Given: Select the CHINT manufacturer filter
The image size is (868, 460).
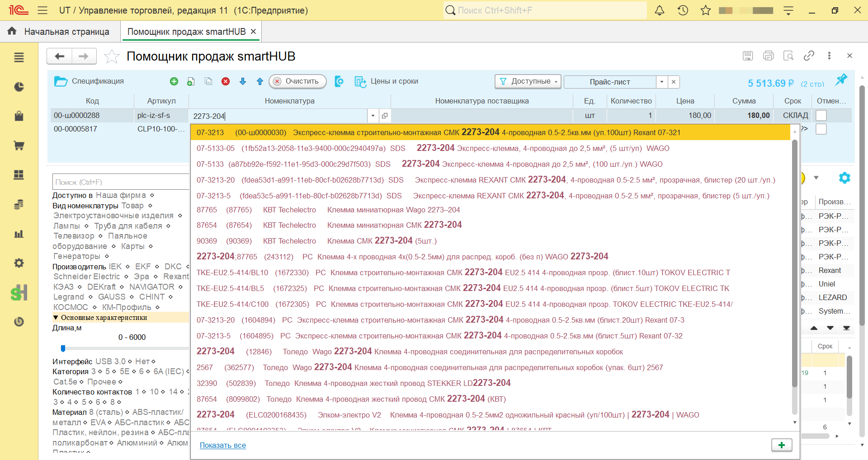Looking at the screenshot, I should (x=152, y=297).
